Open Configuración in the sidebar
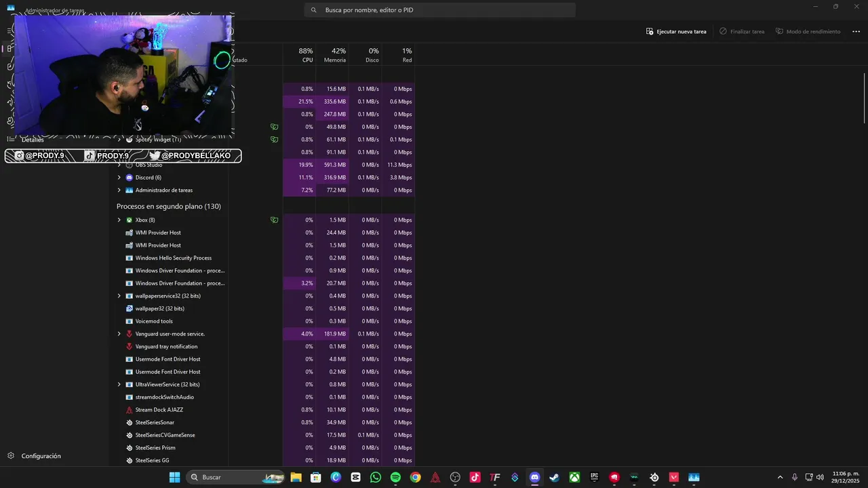Image resolution: width=868 pixels, height=488 pixels. (34, 456)
